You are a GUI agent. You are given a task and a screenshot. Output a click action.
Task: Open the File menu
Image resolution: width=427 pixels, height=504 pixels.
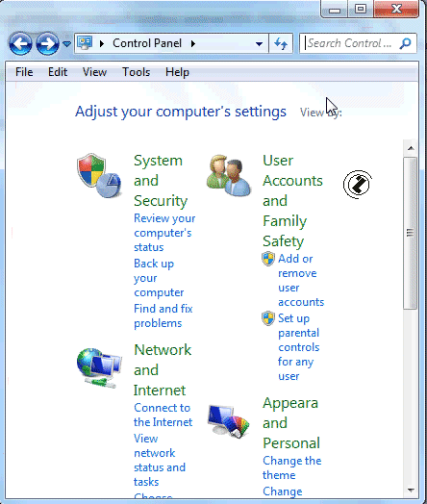click(x=24, y=72)
